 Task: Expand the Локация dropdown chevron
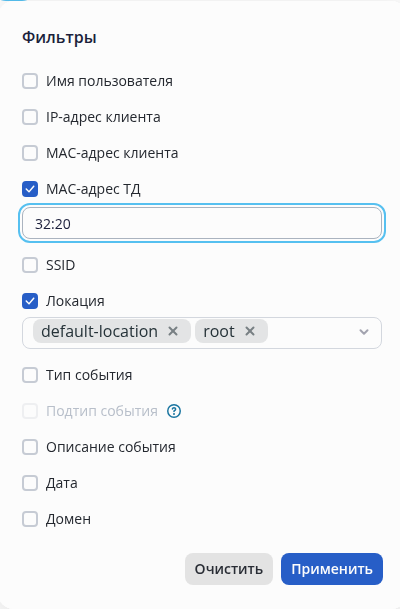click(x=364, y=332)
